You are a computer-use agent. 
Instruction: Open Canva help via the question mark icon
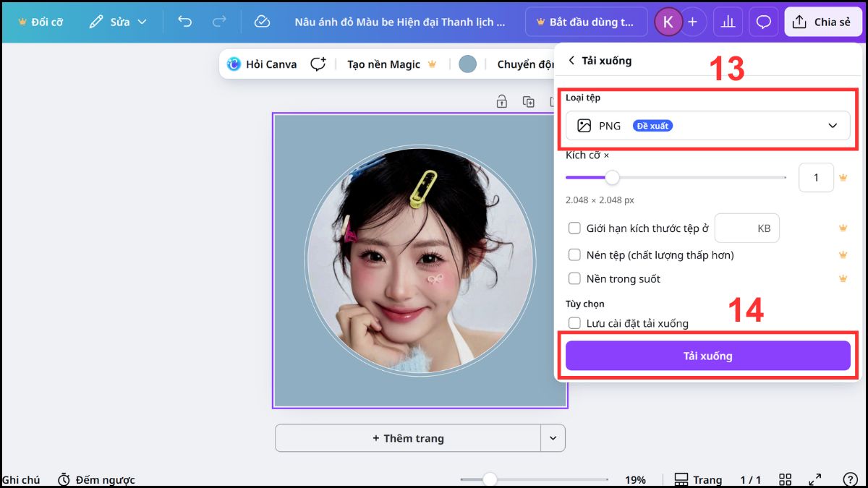(x=851, y=479)
